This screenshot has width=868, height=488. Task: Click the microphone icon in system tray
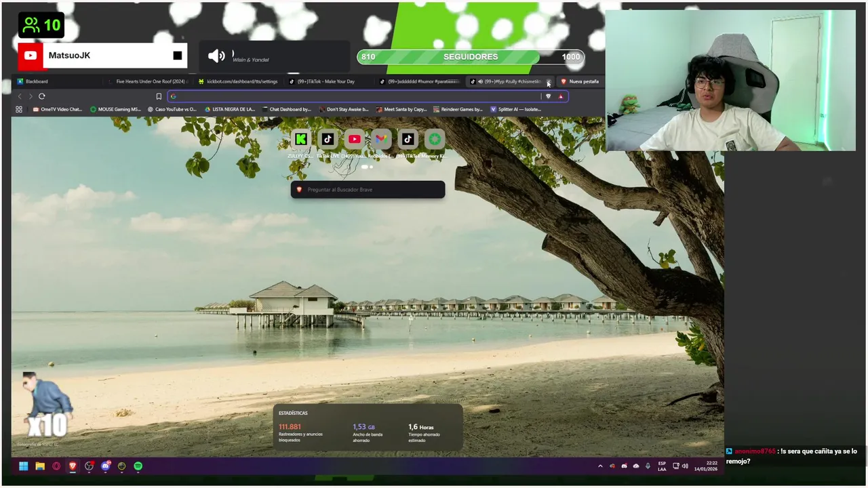[648, 466]
